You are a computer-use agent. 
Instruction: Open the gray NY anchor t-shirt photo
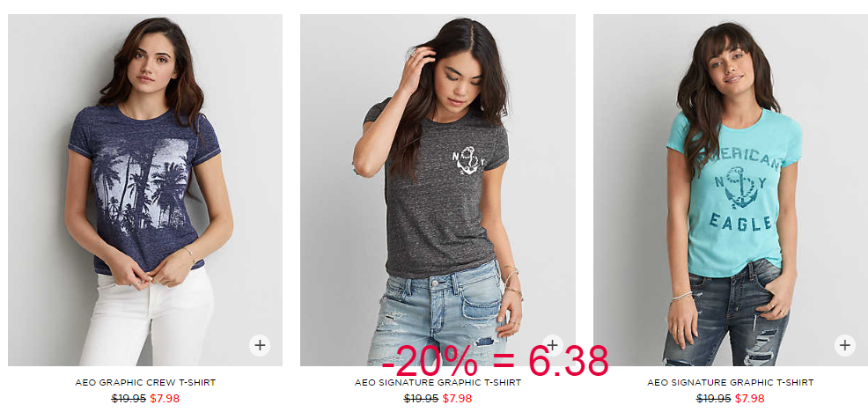coord(438,190)
